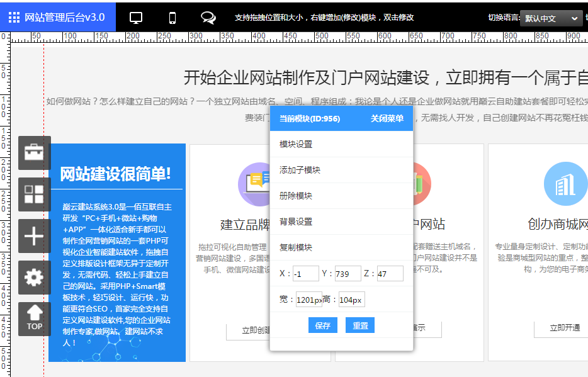Click the 关闭菜单 link
588x377 pixels.
(387, 118)
